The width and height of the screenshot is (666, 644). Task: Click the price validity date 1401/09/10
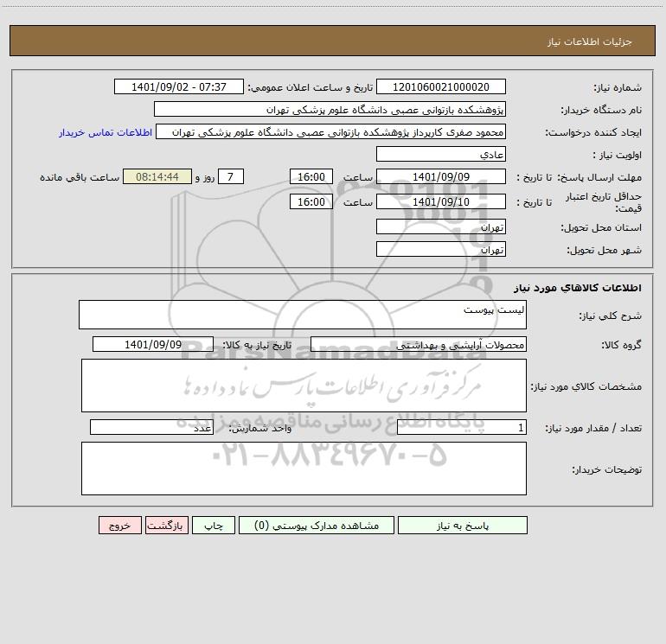(x=441, y=201)
